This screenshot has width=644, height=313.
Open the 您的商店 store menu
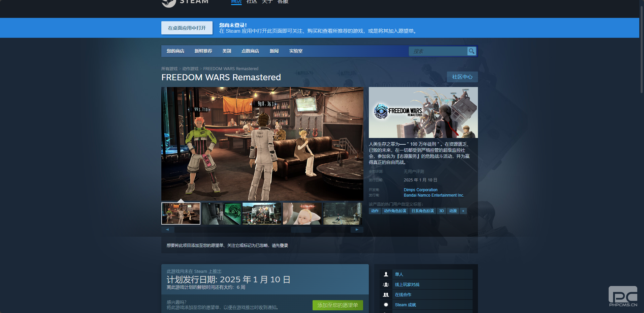tap(175, 51)
